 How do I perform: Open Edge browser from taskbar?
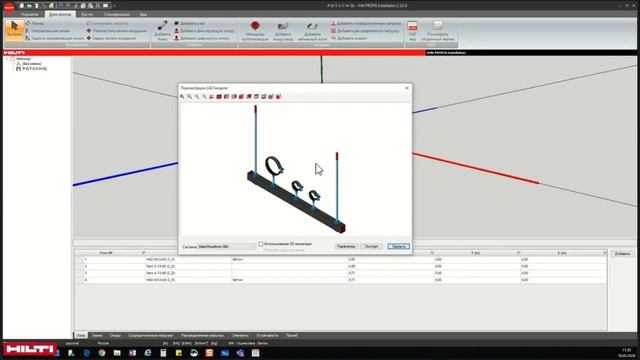click(86, 353)
